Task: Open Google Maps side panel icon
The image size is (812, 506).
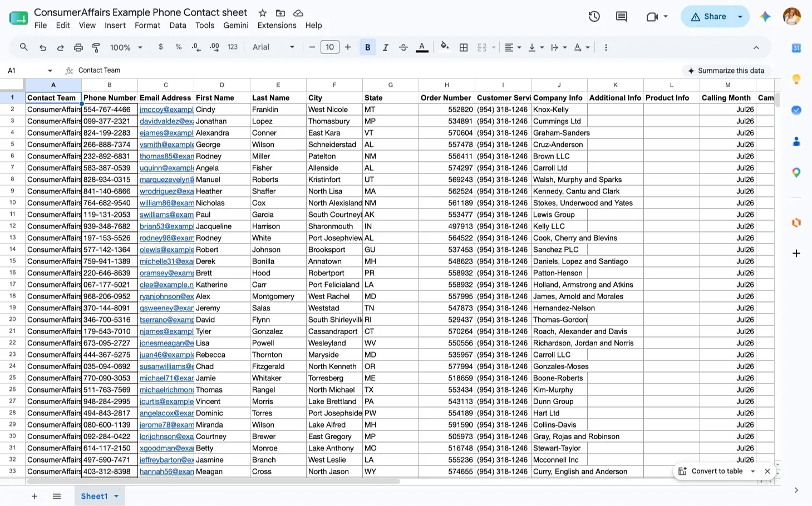Action: (796, 173)
